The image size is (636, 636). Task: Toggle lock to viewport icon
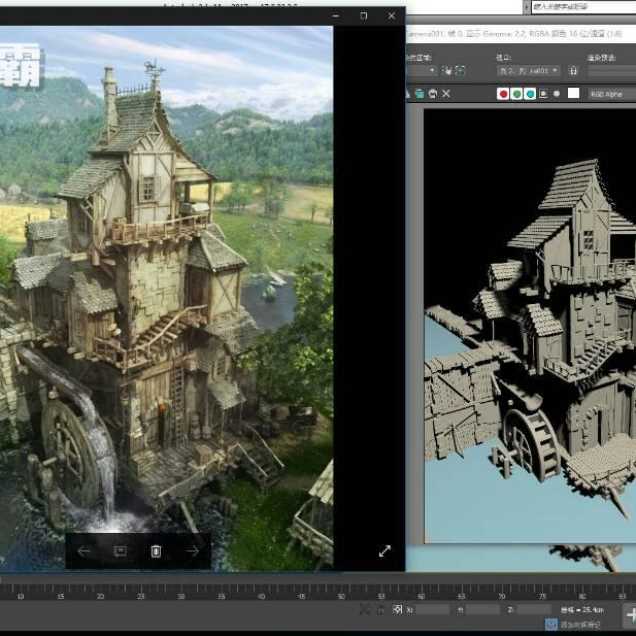coord(573,71)
